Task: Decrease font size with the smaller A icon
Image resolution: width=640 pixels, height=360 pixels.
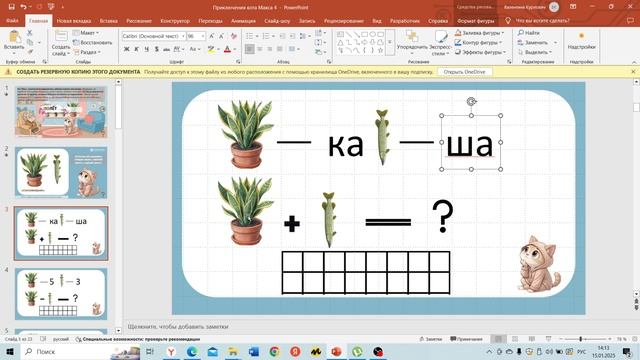Action: pos(221,36)
